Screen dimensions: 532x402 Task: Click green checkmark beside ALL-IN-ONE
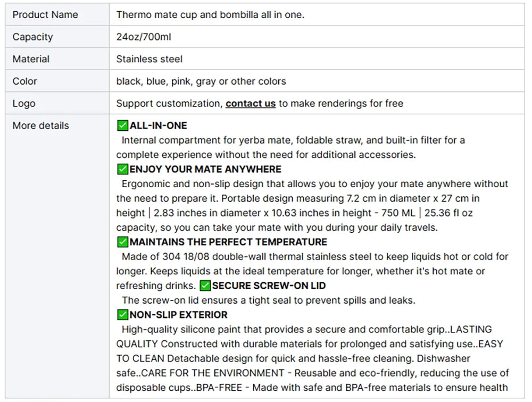[122, 125]
